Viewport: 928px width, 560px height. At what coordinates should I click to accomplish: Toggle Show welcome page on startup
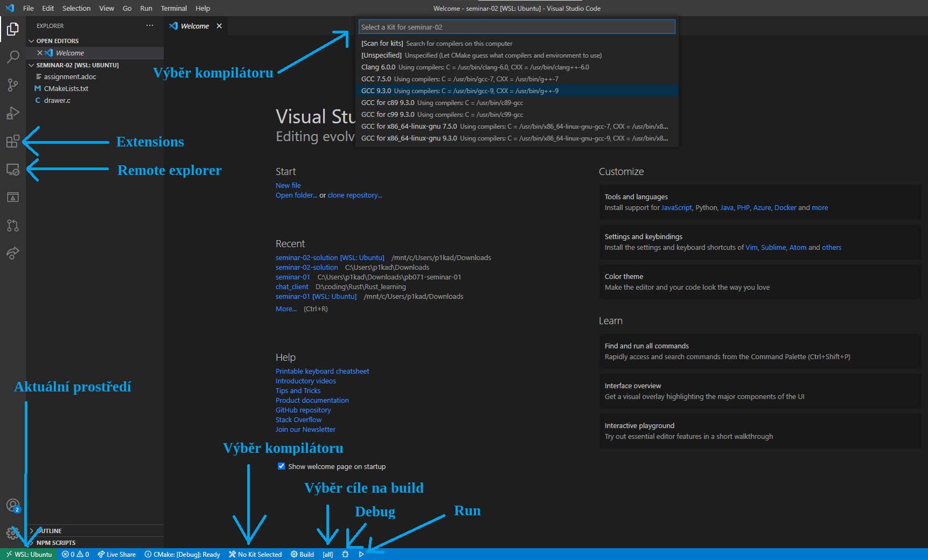(281, 466)
